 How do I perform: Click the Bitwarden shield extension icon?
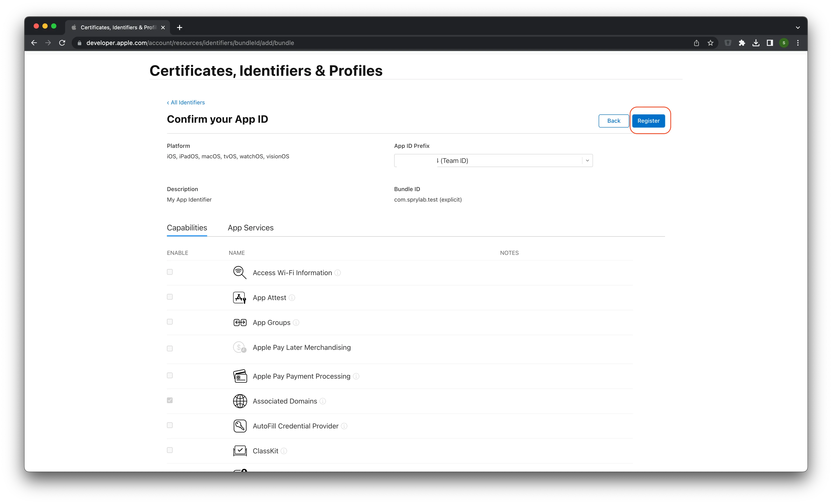(x=728, y=43)
